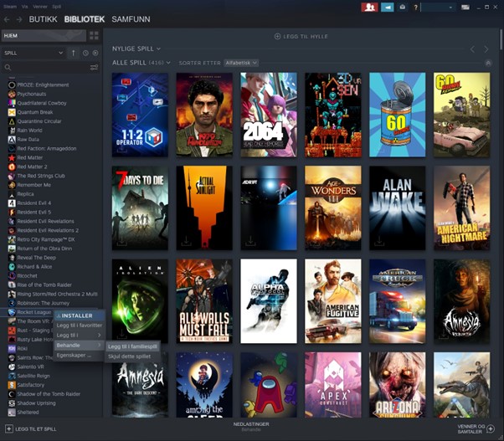Go forward with the right arrow icon

[19, 19]
